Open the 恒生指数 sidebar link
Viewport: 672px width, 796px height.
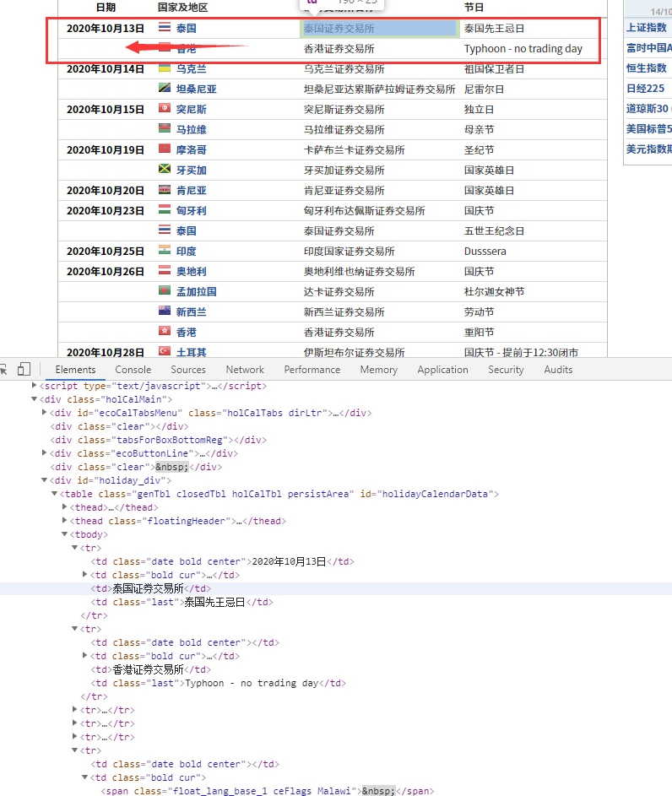pyautogui.click(x=646, y=68)
